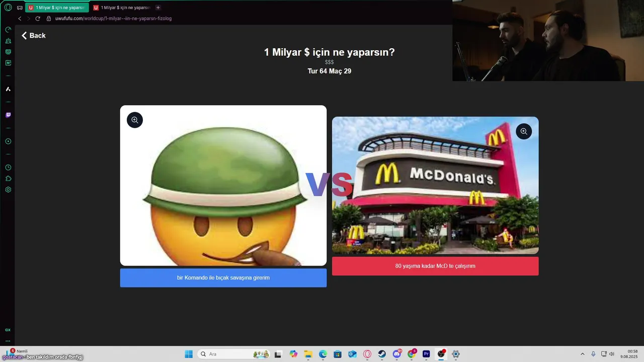The width and height of the screenshot is (644, 362).
Task: View site security lock icon
Action: [x=49, y=19]
